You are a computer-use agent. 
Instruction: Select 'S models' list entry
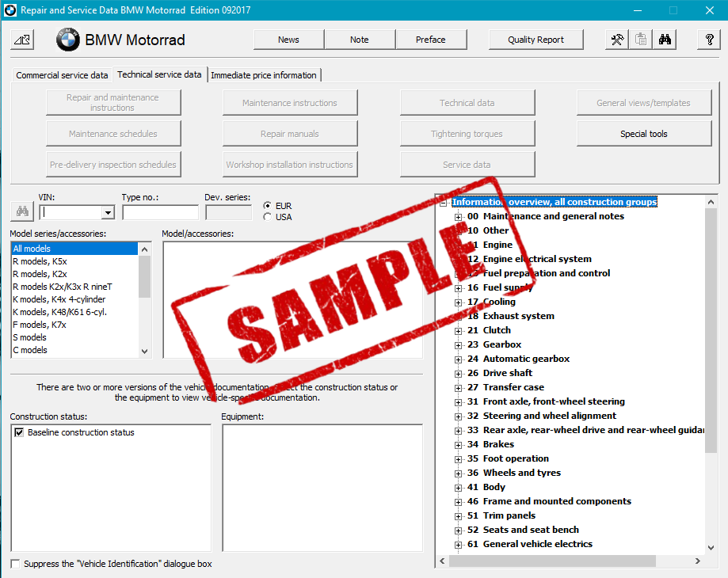[74, 337]
